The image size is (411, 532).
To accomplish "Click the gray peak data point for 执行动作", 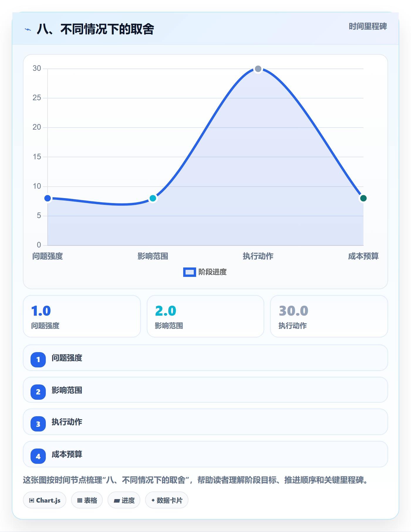I will coord(258,69).
